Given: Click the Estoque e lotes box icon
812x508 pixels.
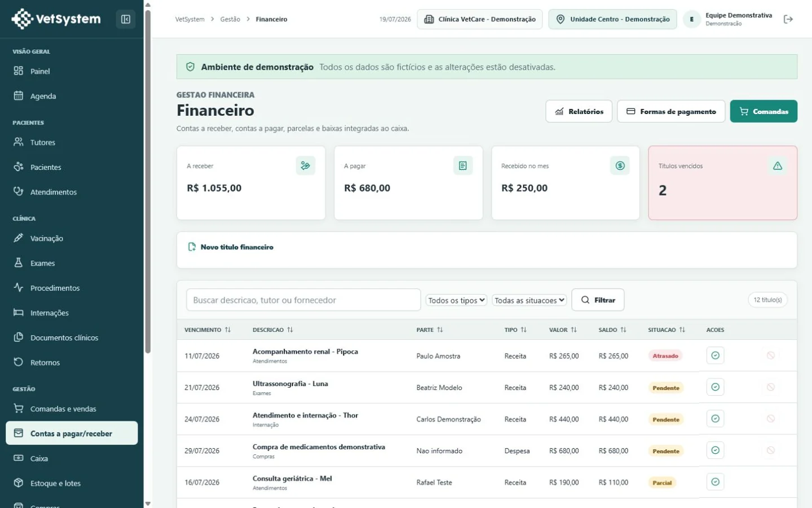Looking at the screenshot, I should (19, 483).
